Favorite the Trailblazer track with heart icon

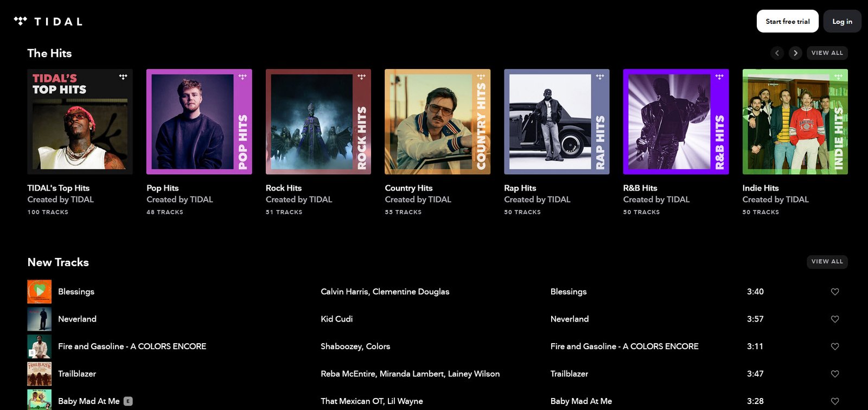[835, 374]
